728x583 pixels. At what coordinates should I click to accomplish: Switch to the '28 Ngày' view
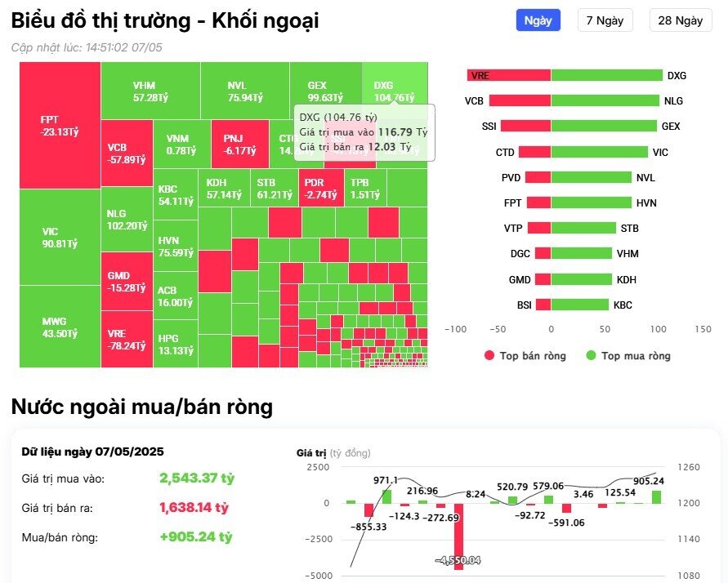[x=681, y=20]
